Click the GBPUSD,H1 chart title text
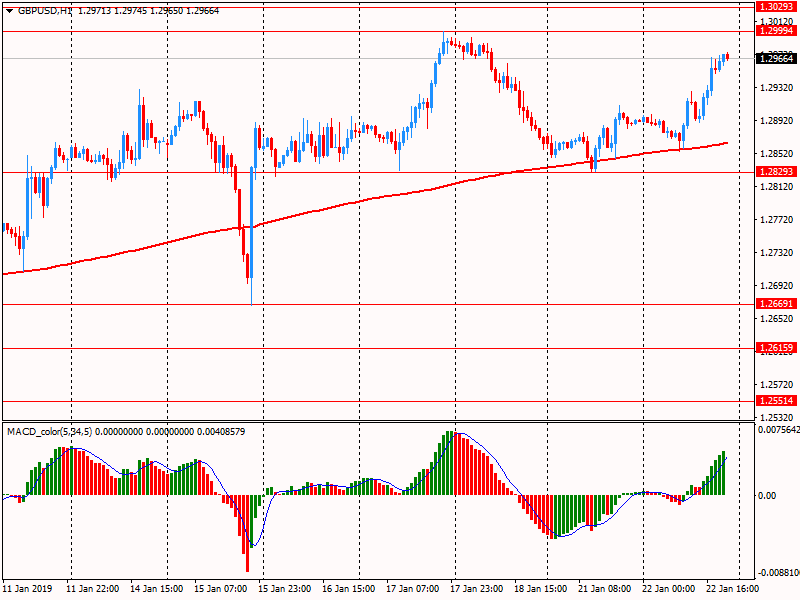800x600 pixels. pyautogui.click(x=45, y=11)
